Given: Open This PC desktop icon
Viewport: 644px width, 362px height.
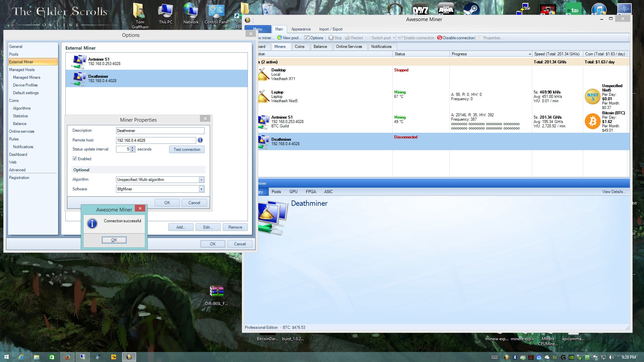Looking at the screenshot, I should (x=165, y=14).
